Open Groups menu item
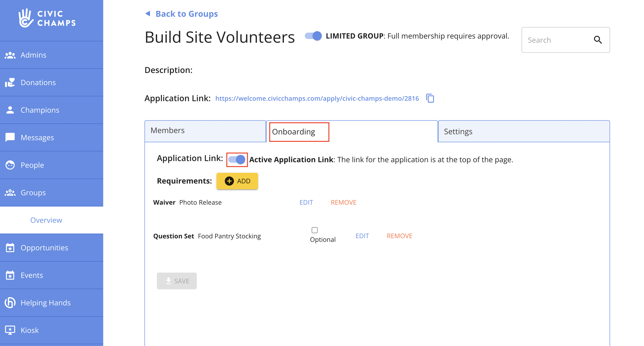Screen dimensions: 644x346 (52, 193)
